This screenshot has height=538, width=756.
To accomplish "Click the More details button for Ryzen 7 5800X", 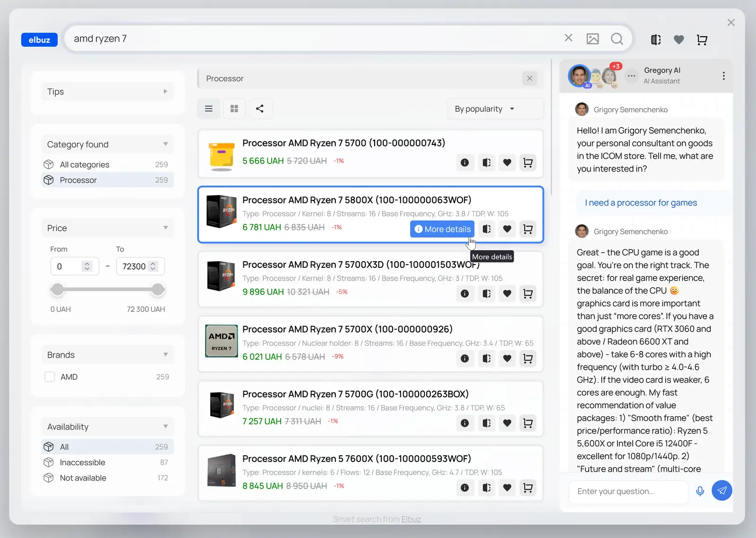I will pyautogui.click(x=442, y=229).
